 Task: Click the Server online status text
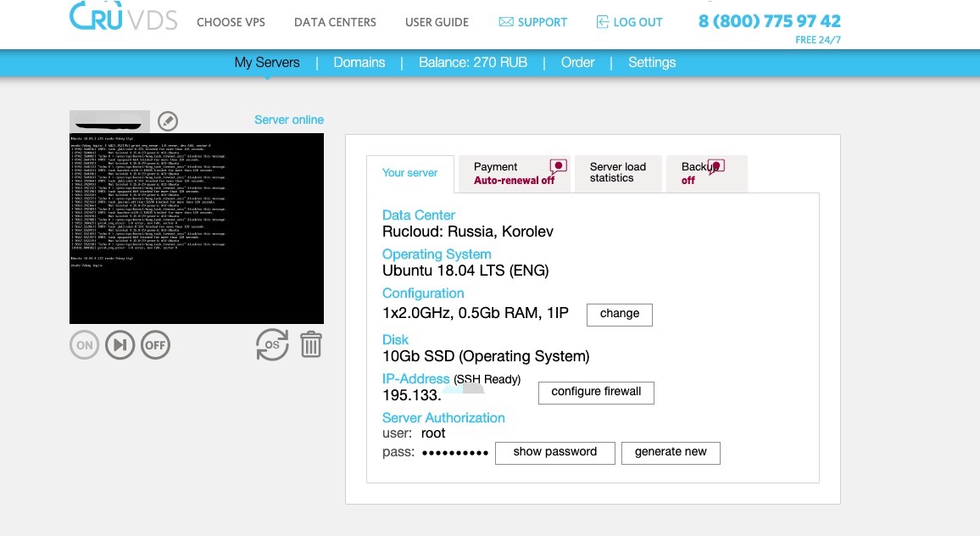tap(289, 120)
